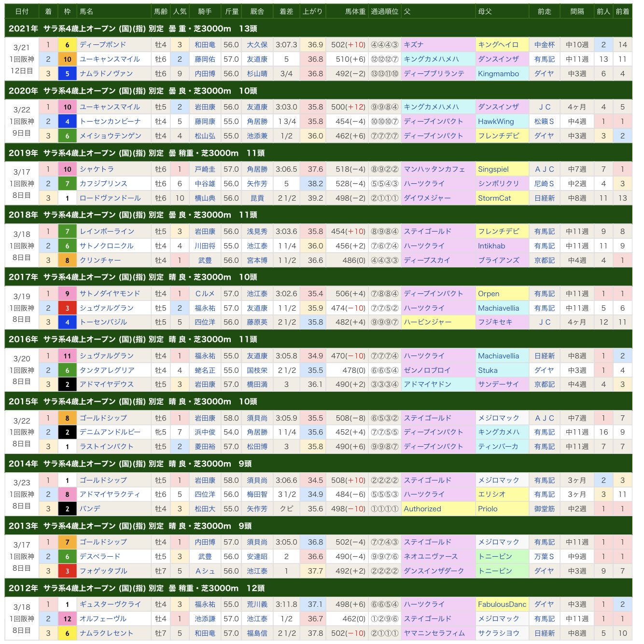The height and width of the screenshot is (644, 644).
Task: Open horse link アドマイヤラクティ
Action: [110, 494]
